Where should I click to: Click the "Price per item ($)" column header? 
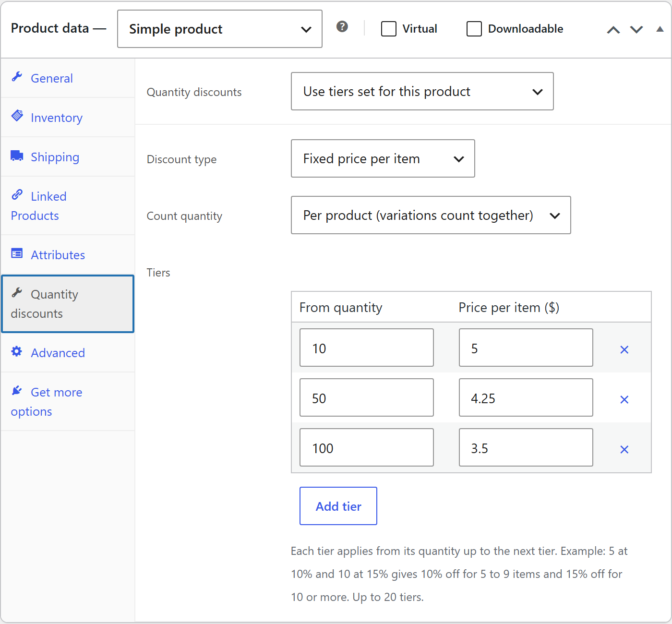(509, 307)
